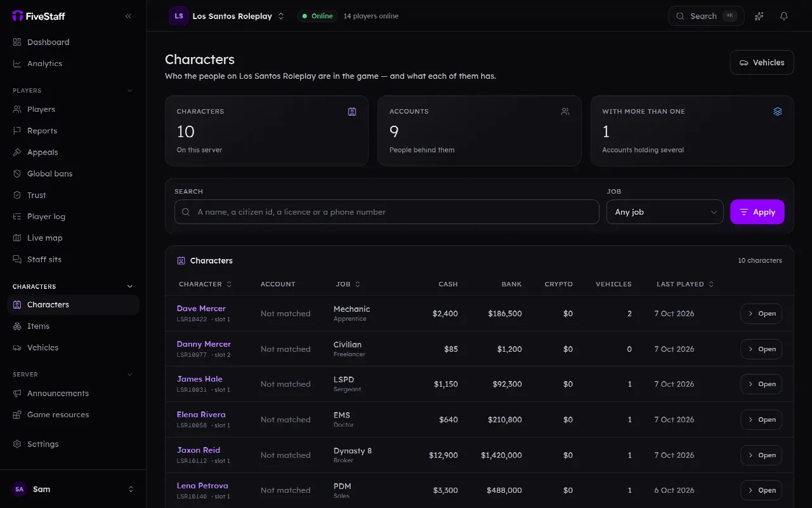
Task: Open Sam's user account menu
Action: [x=73, y=489]
